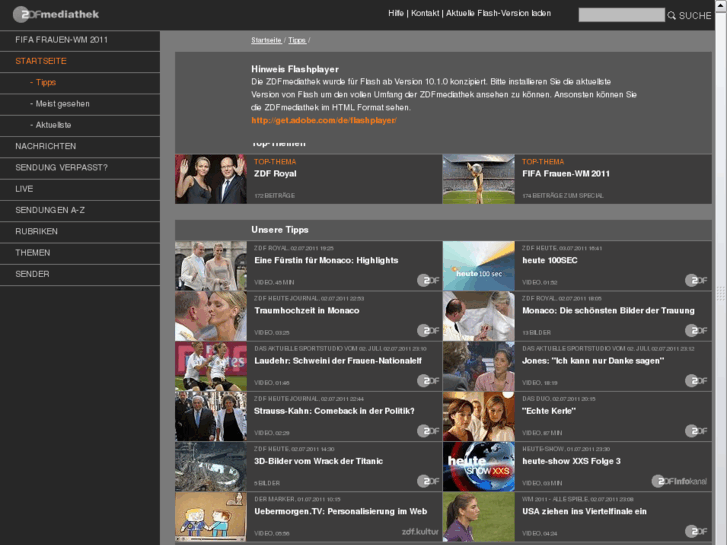727x545 pixels.
Task: Click Monaco Trauung bride thumbnail
Action: pos(478,316)
